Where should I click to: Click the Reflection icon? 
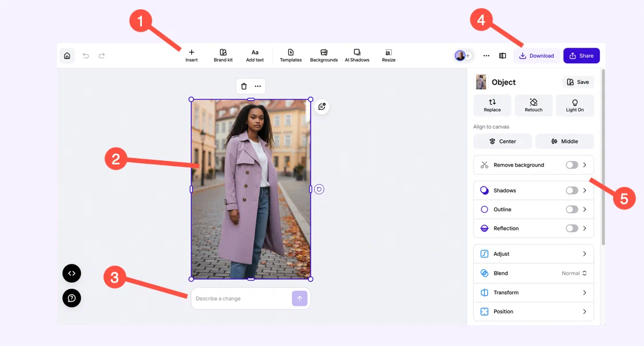pos(484,228)
